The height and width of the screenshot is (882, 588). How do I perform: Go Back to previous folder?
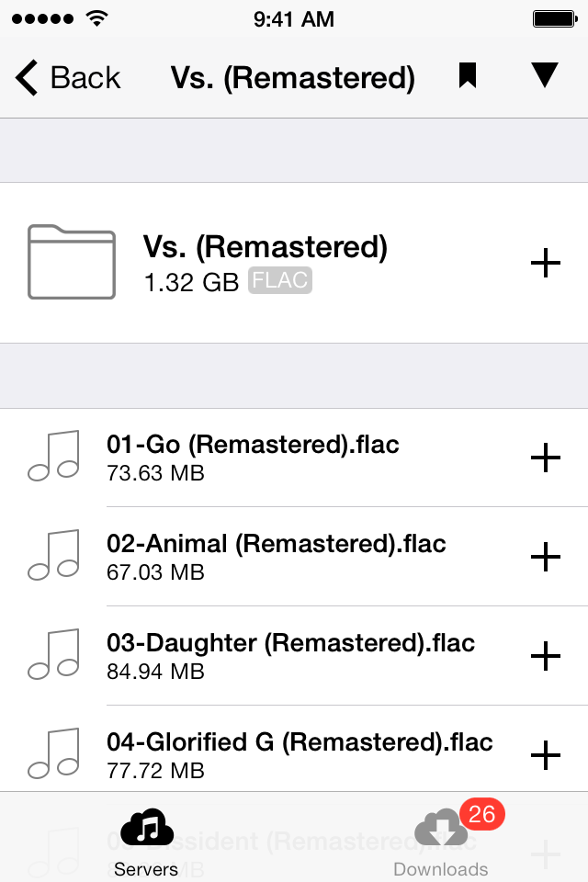(x=69, y=77)
